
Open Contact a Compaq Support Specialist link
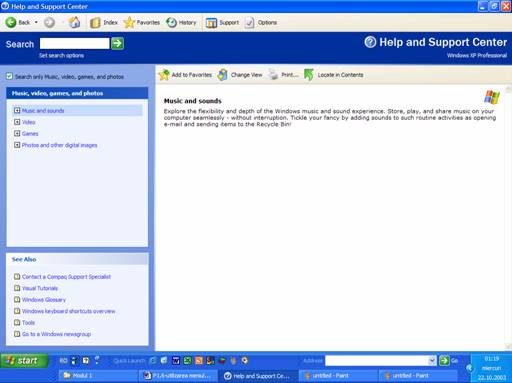66,277
